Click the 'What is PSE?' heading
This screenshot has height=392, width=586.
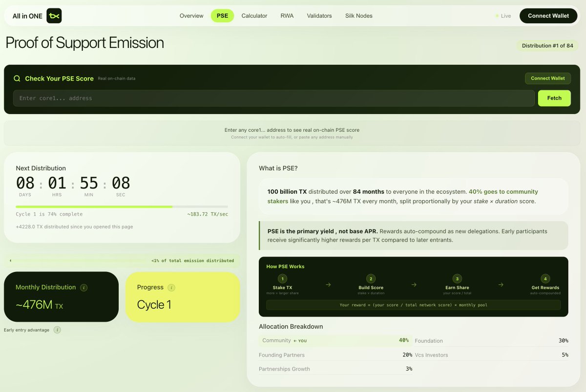point(278,168)
